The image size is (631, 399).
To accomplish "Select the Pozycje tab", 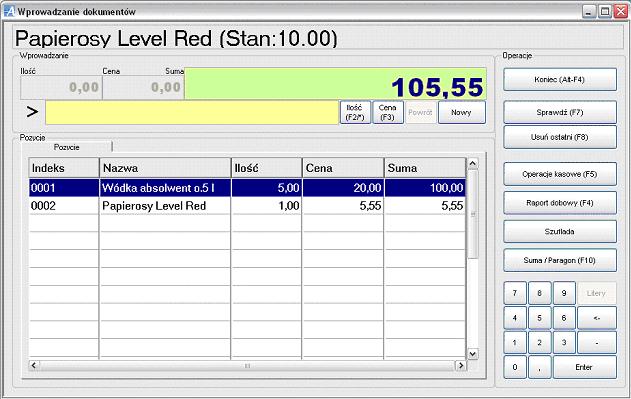I will [66, 147].
